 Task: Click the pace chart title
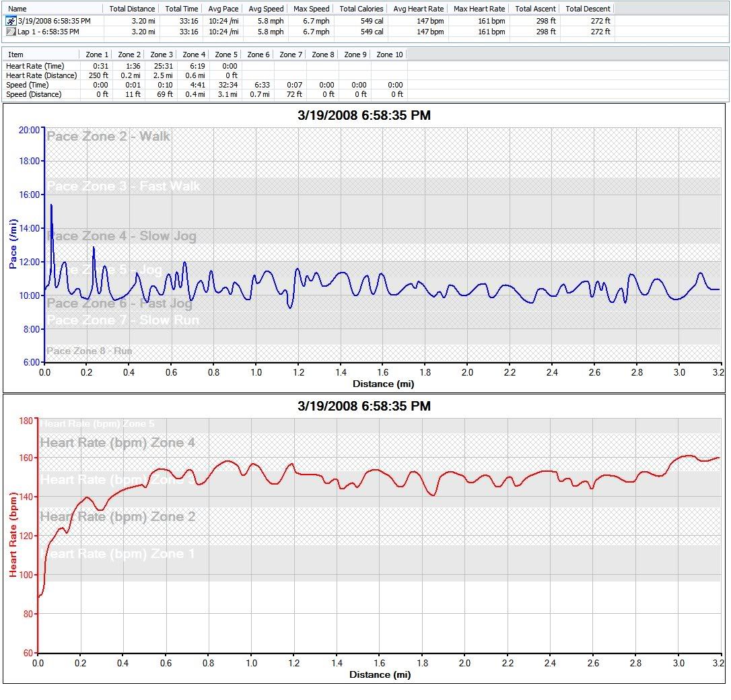tap(364, 116)
